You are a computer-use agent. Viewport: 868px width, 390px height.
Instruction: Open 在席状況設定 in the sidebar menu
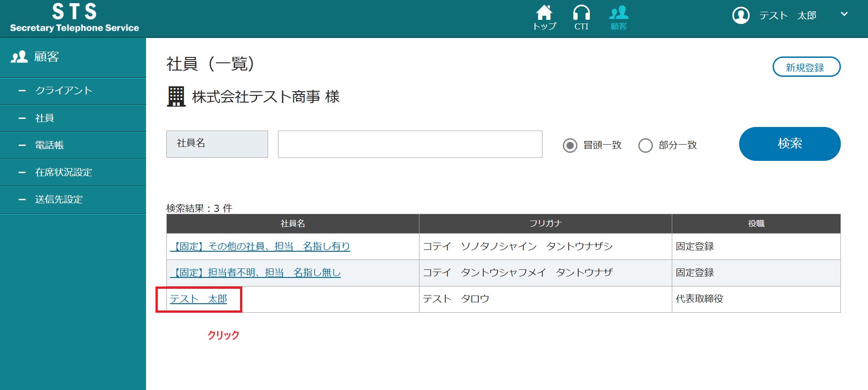[73, 173]
